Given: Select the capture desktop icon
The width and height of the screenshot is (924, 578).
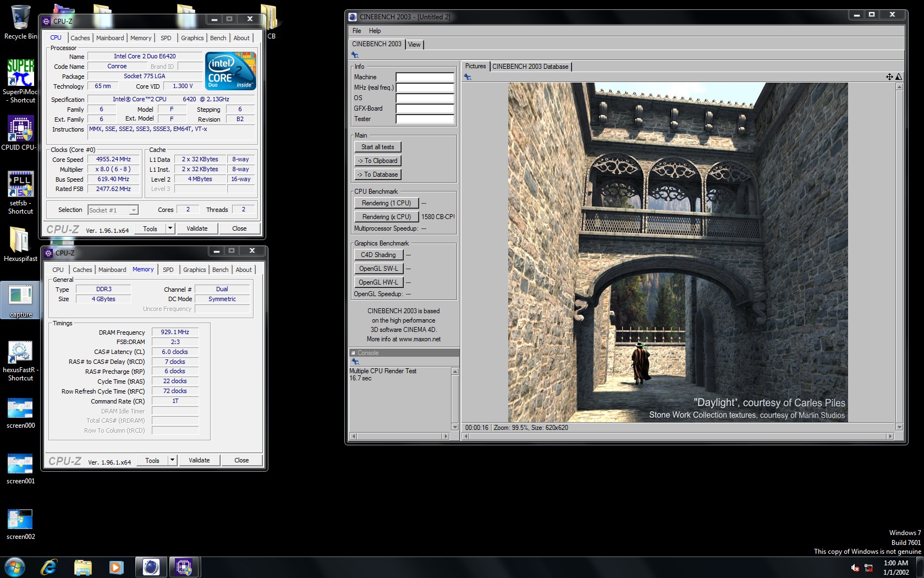Looking at the screenshot, I should [20, 301].
